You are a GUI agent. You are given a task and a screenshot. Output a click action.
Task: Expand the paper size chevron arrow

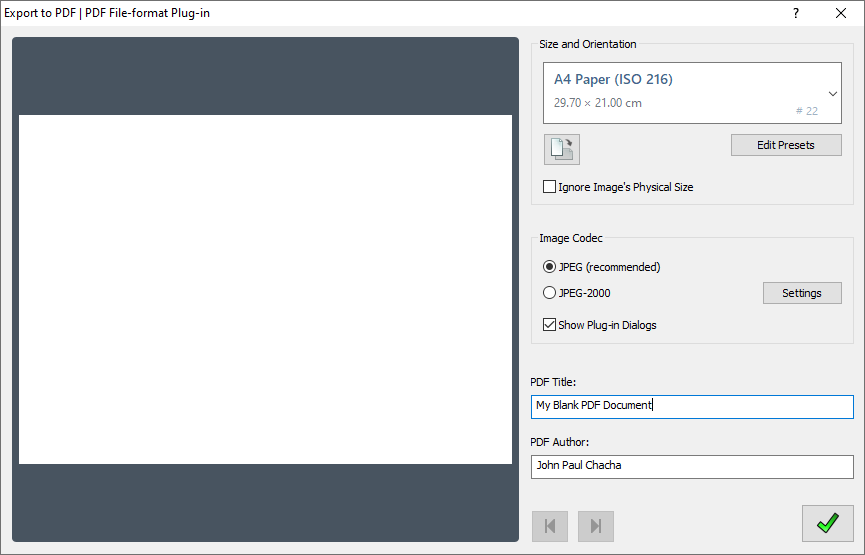click(x=832, y=93)
